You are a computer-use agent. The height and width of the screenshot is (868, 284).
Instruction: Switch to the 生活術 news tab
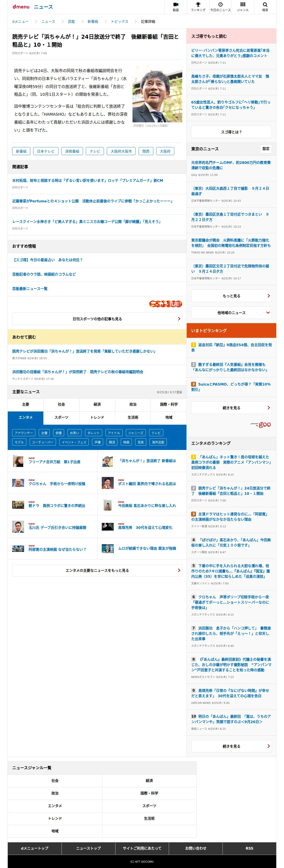[x=133, y=417]
